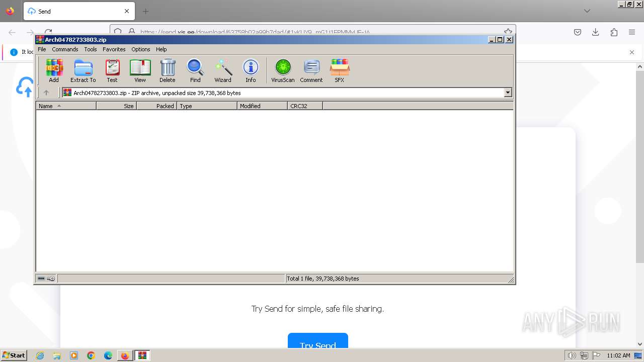
Task: Click the Try Send button
Action: 318,340
